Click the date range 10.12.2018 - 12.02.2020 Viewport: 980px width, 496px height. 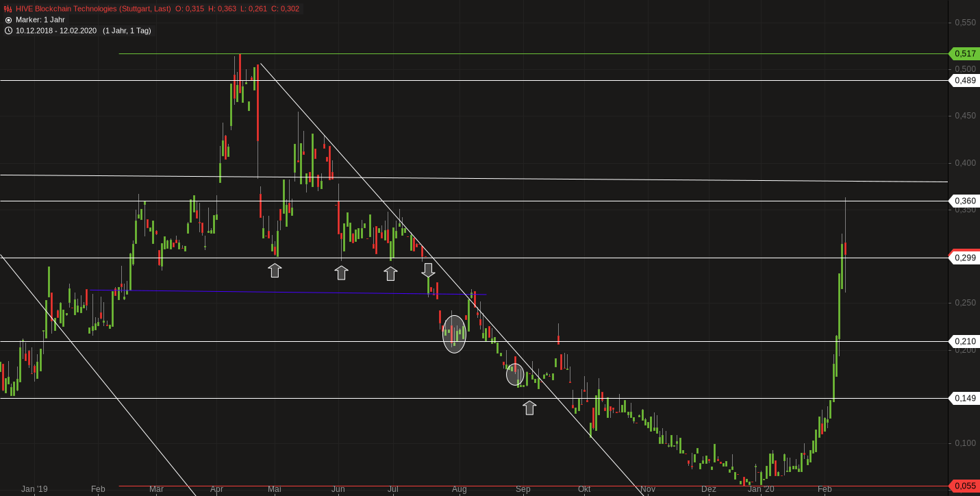click(56, 31)
